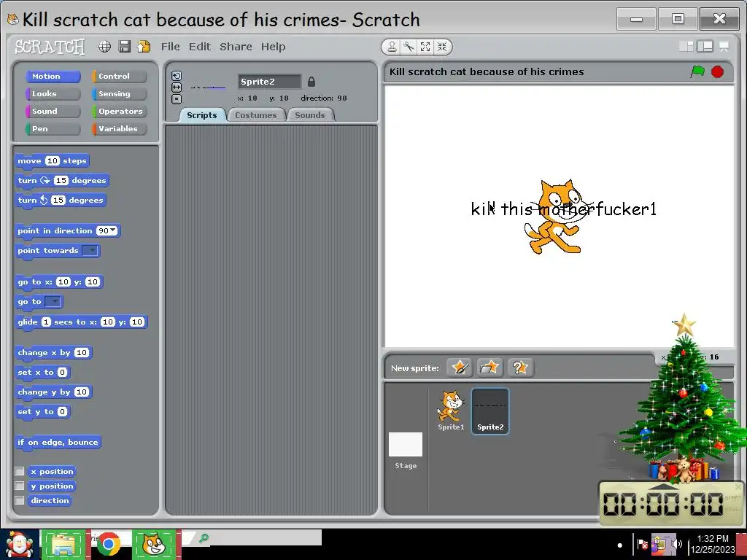Set rotation style to left-right flip only
747x560 pixels.
(177, 87)
